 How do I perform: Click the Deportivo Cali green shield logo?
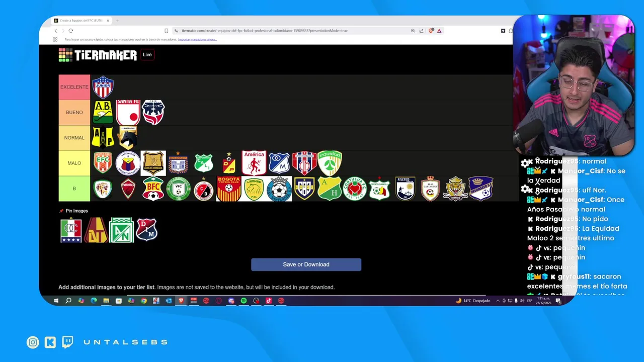204,163
